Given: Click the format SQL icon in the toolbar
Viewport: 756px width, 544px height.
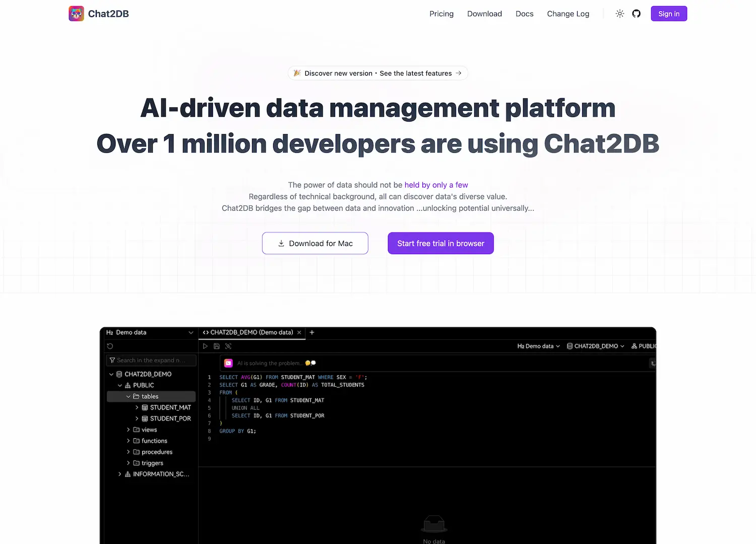Looking at the screenshot, I should (x=228, y=346).
